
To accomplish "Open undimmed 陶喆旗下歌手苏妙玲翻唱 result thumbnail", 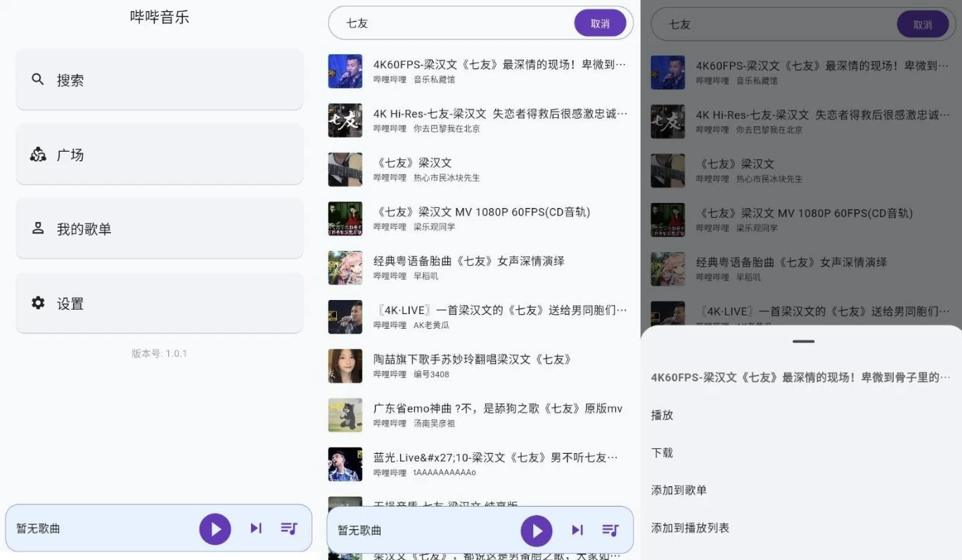I will pyautogui.click(x=345, y=366).
